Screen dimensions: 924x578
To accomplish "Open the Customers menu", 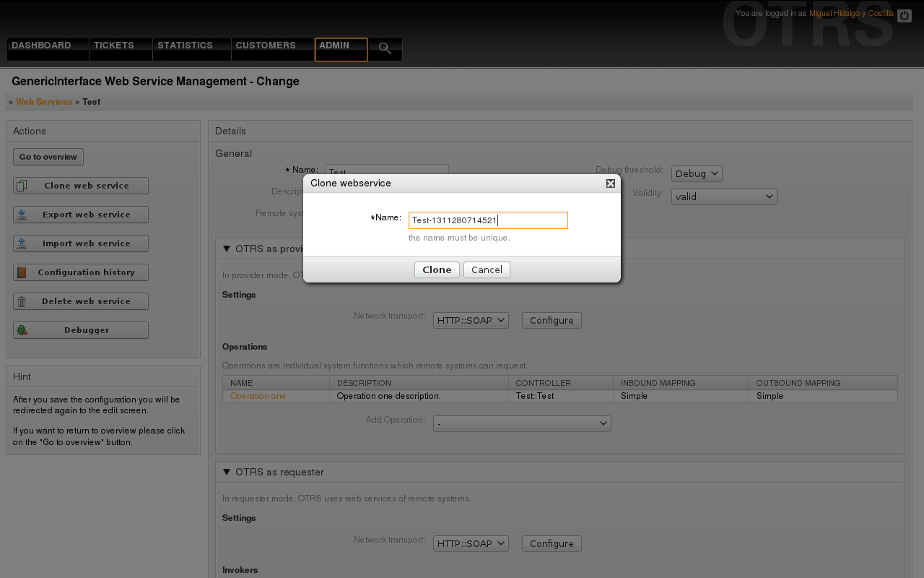I will [266, 46].
